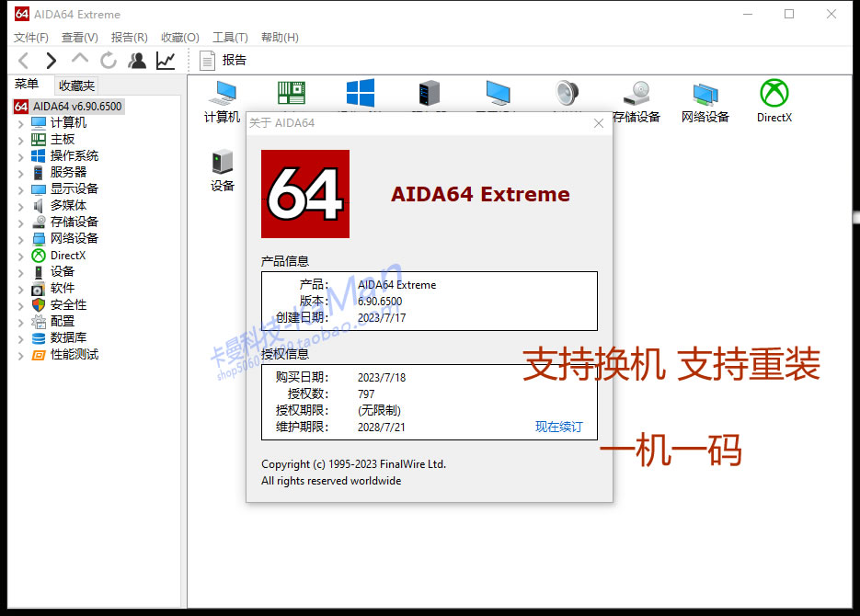This screenshot has width=860, height=616.
Task: Click the (无限制) license period value
Action: [379, 410]
